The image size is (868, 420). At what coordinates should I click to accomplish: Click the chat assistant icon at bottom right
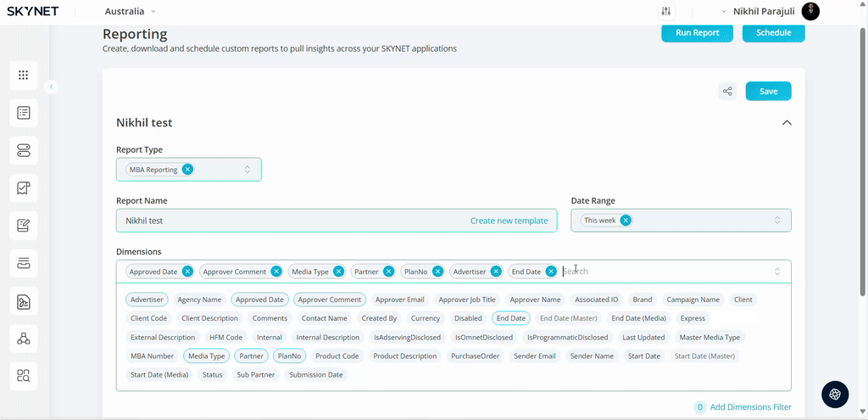click(834, 394)
